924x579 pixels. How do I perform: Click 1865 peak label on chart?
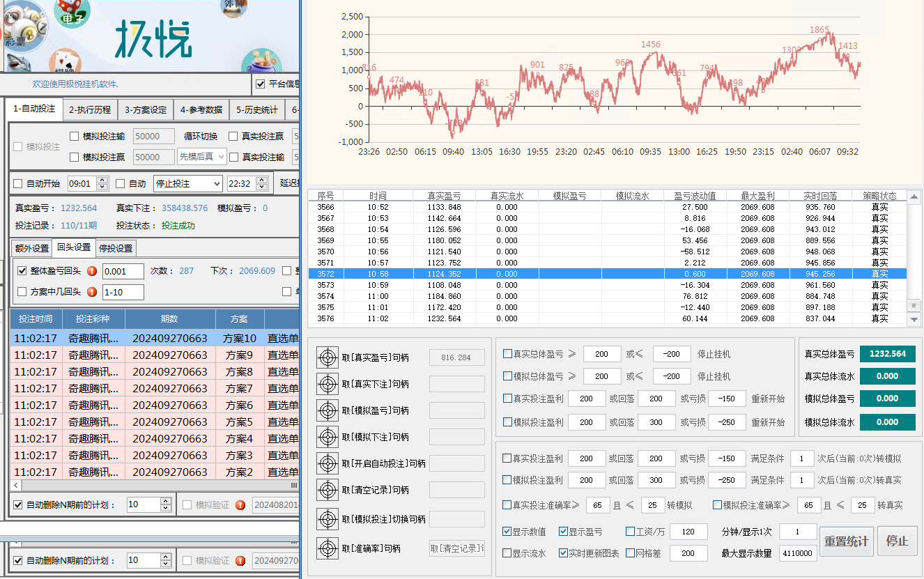click(x=819, y=30)
